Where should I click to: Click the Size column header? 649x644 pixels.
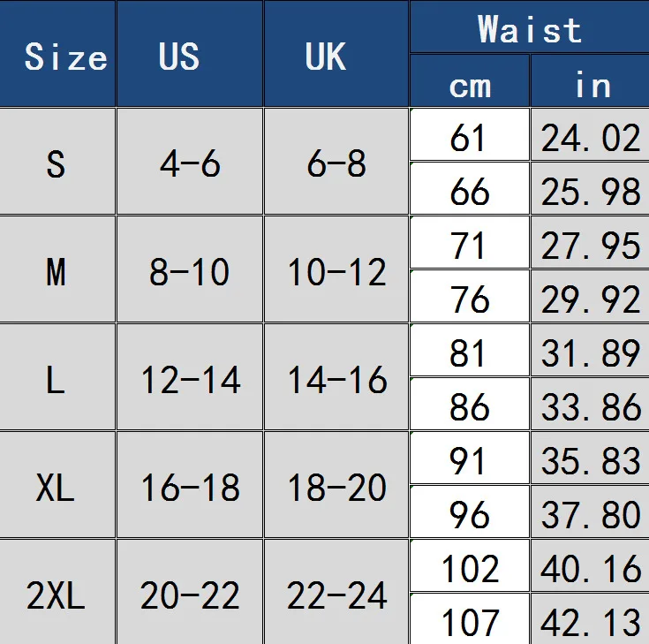point(57,55)
